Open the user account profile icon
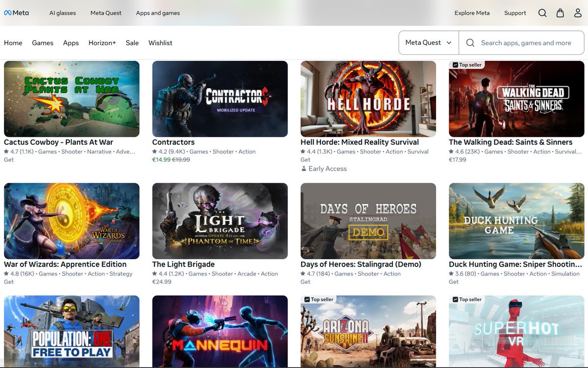Viewport: 588px width, 368px height. click(578, 13)
